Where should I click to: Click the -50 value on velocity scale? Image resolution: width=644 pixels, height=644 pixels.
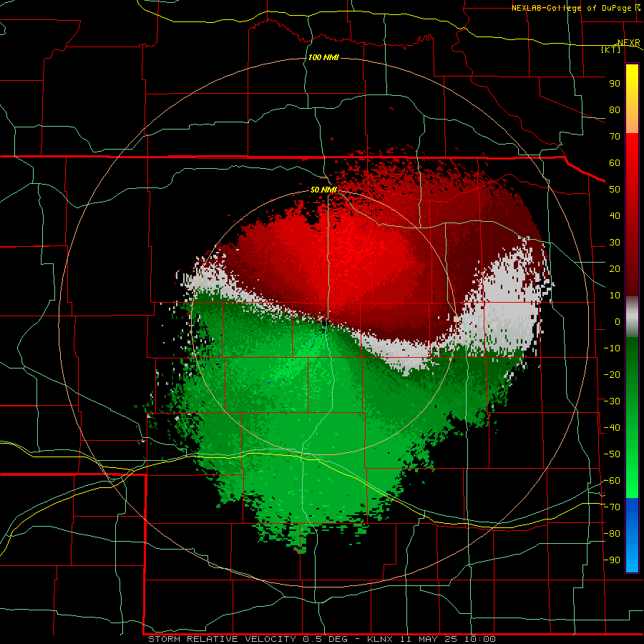click(x=612, y=454)
